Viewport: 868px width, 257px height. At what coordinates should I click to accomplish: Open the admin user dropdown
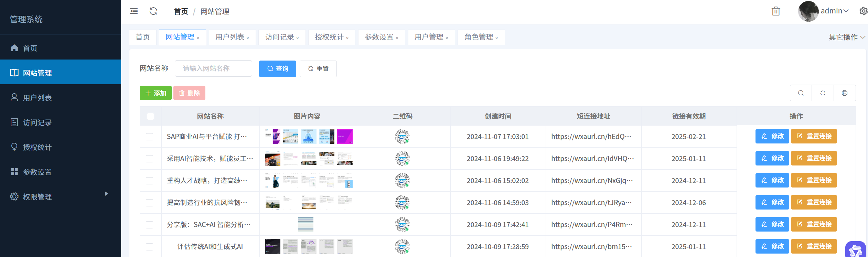(x=835, y=11)
